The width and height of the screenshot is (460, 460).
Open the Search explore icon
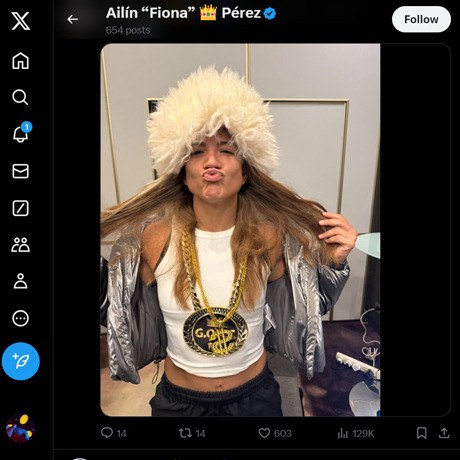pos(20,97)
